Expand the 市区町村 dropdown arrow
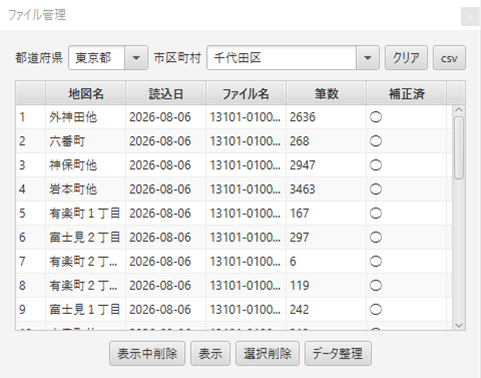 pos(368,58)
